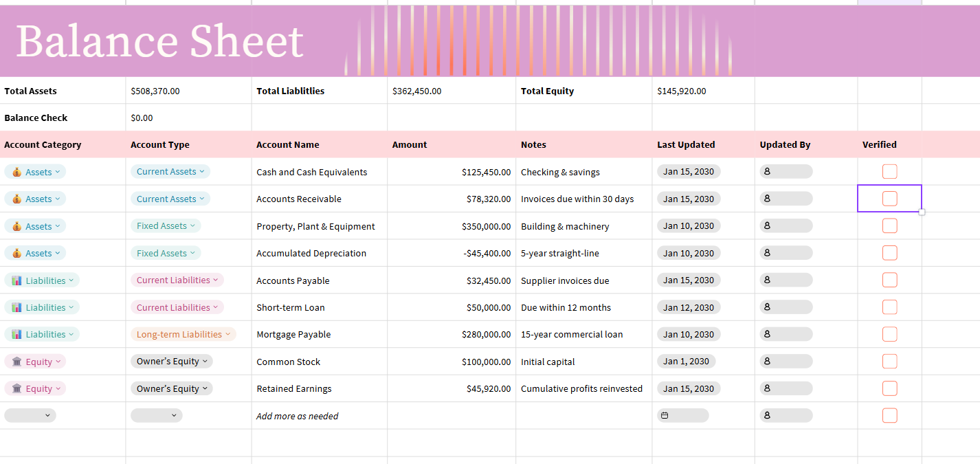
Task: Click the money bag icon beside Accumulated Depreciation's Assets chip
Action: tap(16, 253)
